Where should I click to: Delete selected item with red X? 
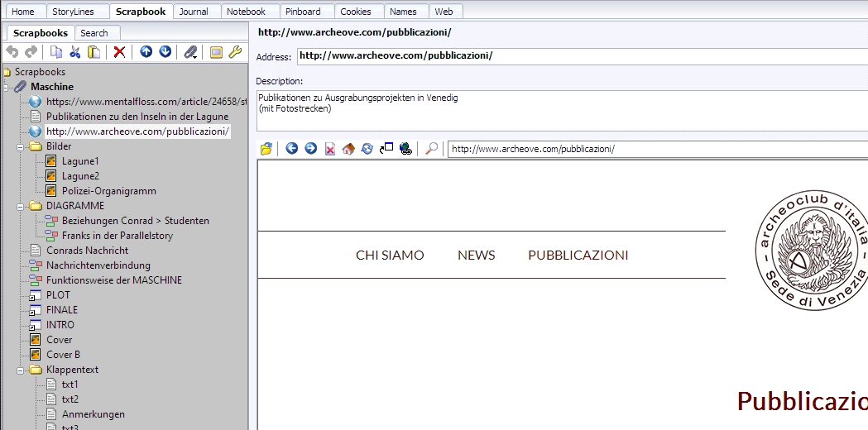tap(120, 52)
